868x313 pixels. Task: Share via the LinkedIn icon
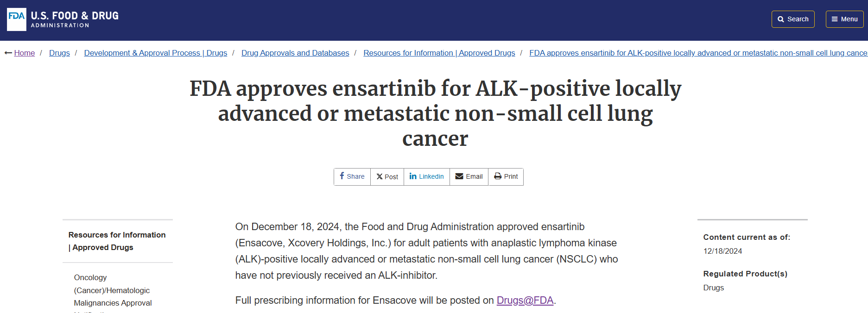pyautogui.click(x=413, y=176)
